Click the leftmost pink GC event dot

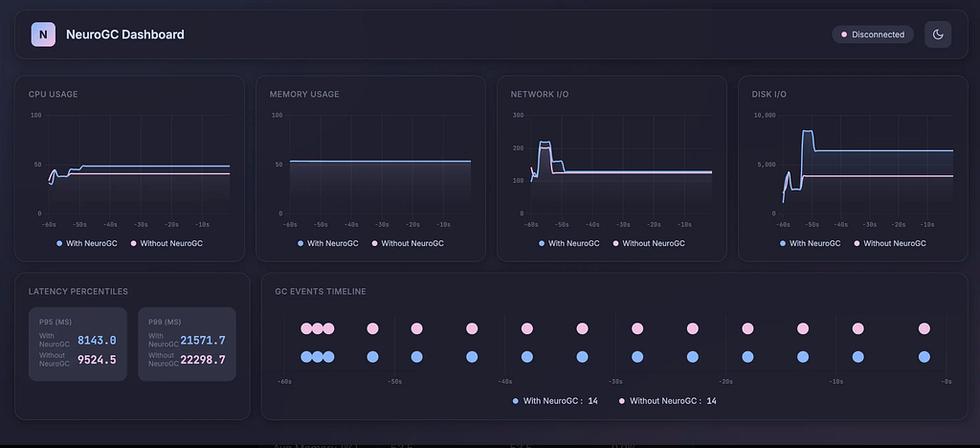pos(306,328)
